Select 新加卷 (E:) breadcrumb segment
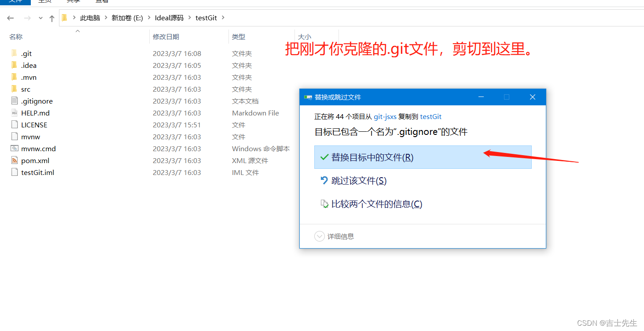644x331 pixels. coord(127,18)
